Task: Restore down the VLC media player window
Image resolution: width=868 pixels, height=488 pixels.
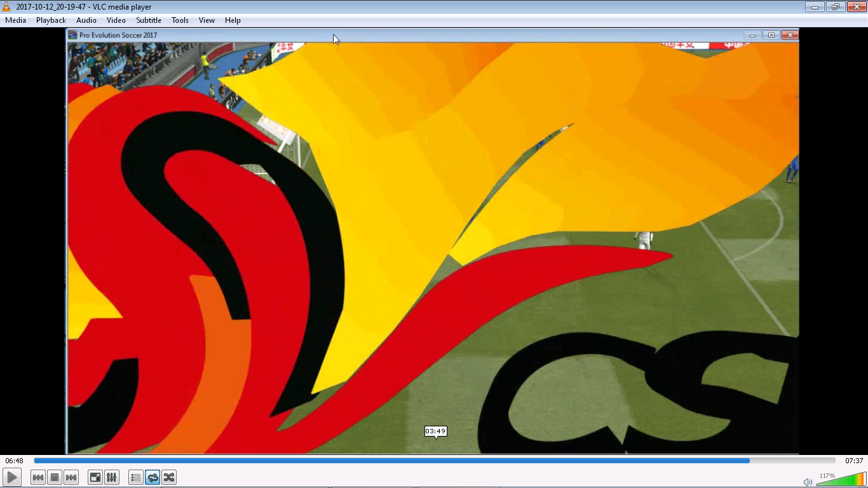Action: point(834,6)
